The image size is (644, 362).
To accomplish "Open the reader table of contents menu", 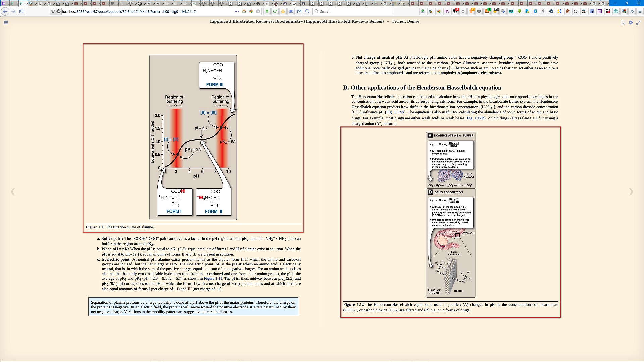I will coord(6,23).
